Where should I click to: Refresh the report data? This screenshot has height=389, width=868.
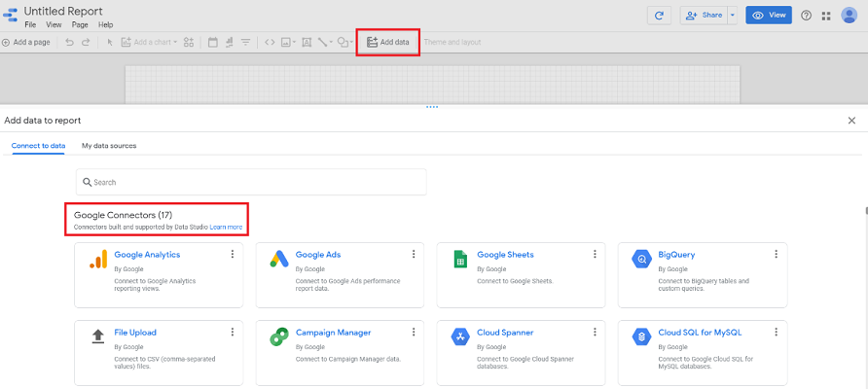pyautogui.click(x=660, y=16)
